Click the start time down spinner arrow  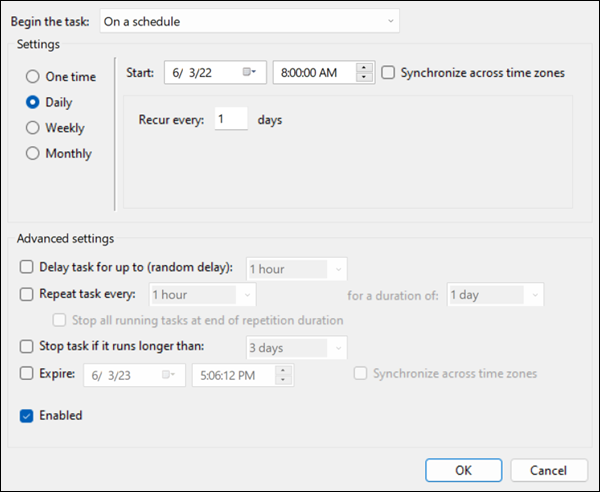(x=364, y=78)
